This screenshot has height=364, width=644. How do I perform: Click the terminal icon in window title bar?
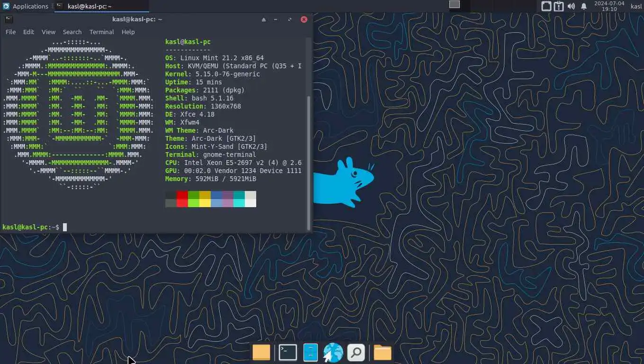point(9,19)
